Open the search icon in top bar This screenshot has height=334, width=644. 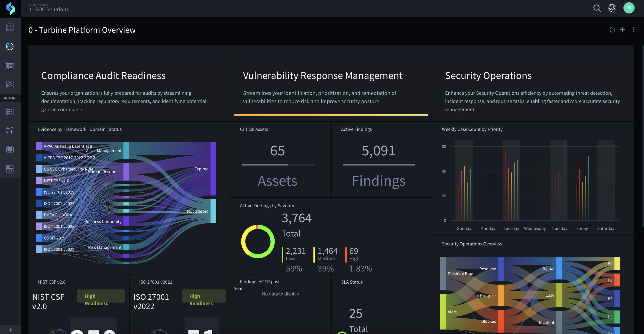[x=597, y=8]
